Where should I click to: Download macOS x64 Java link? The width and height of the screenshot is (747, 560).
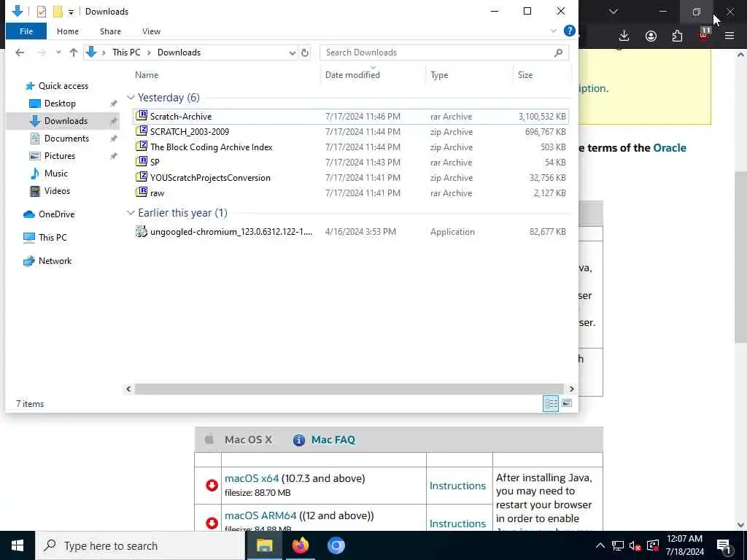pyautogui.click(x=252, y=478)
